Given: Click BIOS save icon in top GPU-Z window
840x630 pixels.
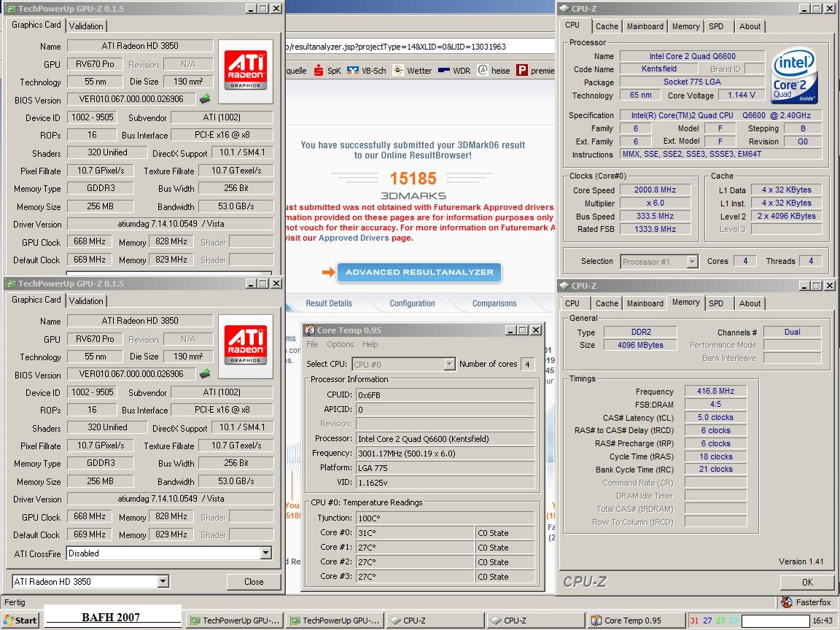Looking at the screenshot, I should [x=205, y=99].
